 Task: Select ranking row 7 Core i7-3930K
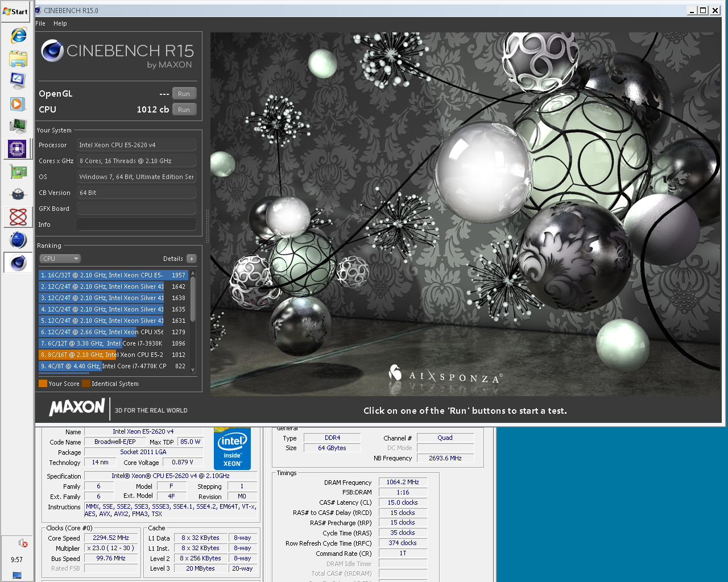pyautogui.click(x=114, y=343)
